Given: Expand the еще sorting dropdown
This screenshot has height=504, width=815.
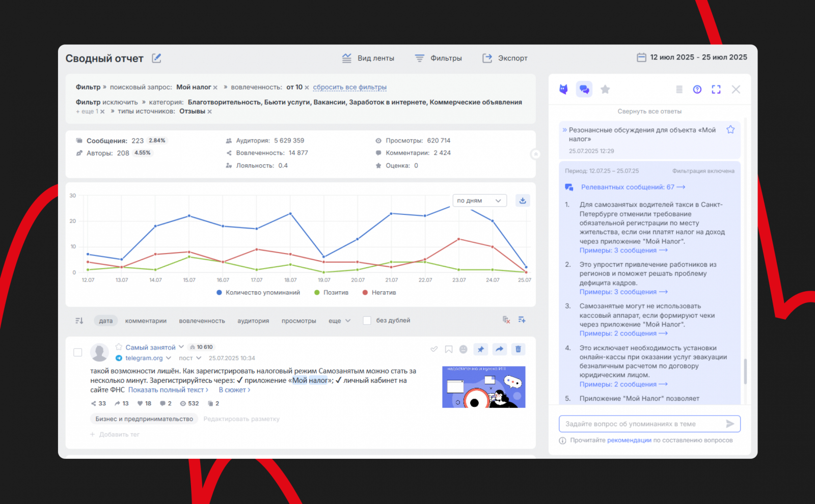Looking at the screenshot, I should click(339, 321).
